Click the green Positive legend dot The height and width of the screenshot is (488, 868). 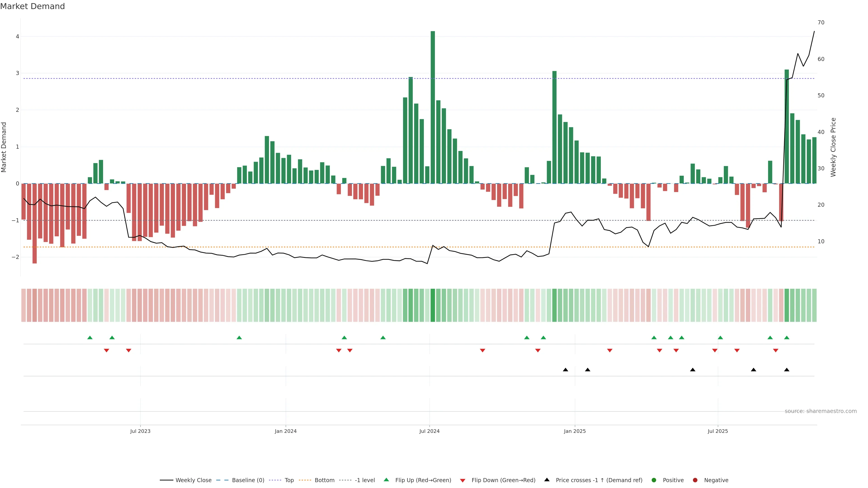click(x=654, y=480)
